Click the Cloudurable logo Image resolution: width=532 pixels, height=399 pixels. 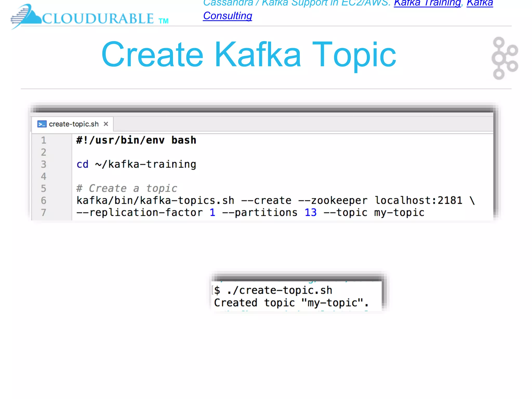point(90,17)
